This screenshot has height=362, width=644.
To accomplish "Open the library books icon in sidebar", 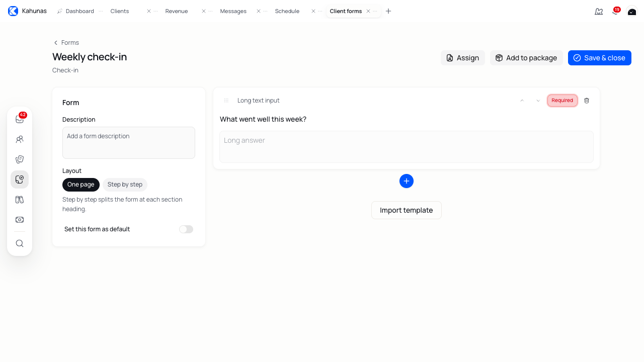I will (x=20, y=200).
